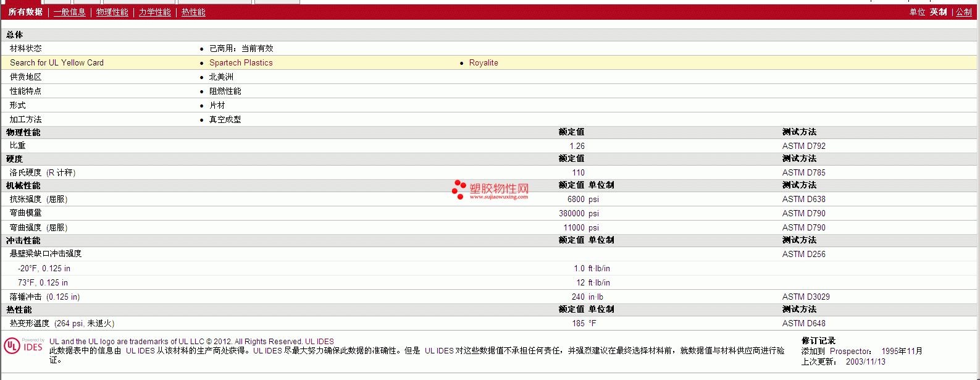Click 供货地区 row label

coord(26,77)
